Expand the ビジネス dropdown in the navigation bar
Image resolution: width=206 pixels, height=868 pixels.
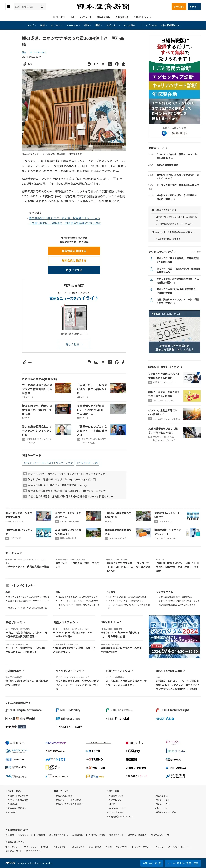tap(57, 25)
